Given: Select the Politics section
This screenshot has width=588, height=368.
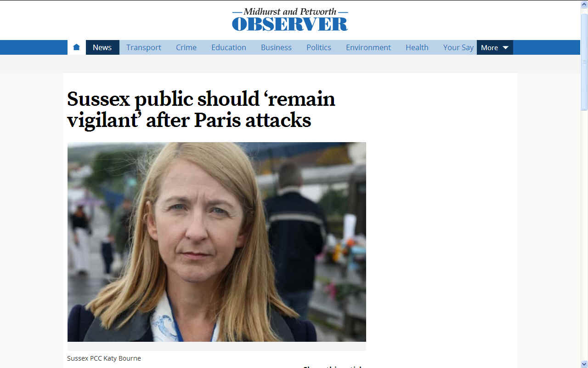Looking at the screenshot, I should click(x=319, y=47).
